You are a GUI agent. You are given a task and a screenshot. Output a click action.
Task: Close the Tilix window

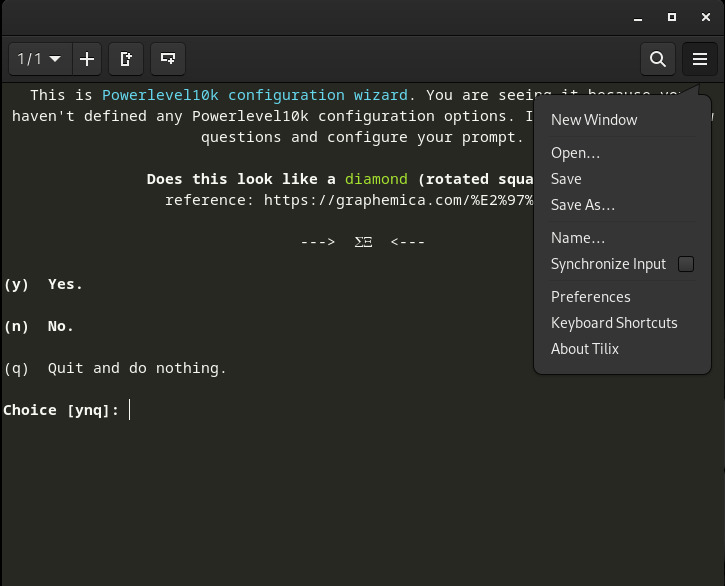click(x=706, y=18)
